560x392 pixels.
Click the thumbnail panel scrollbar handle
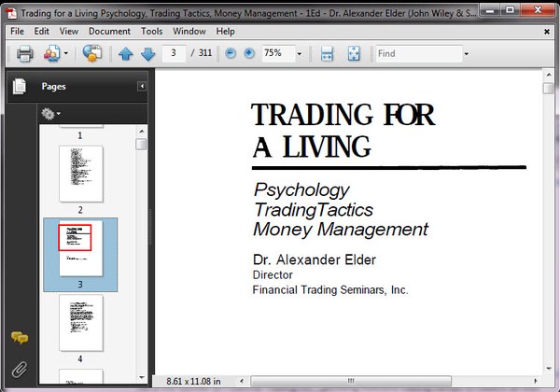pyautogui.click(x=142, y=145)
